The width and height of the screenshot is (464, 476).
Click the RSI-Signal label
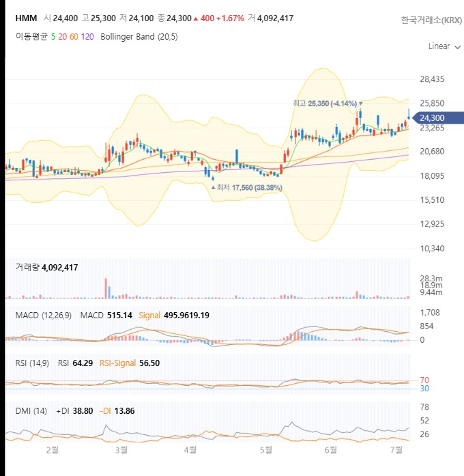point(117,363)
